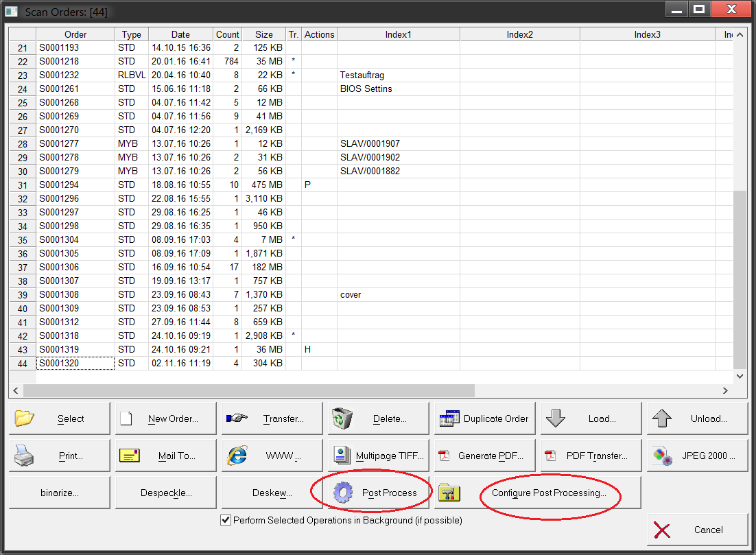
Task: Click the yellow envelope Mail To icon
Action: coord(129,456)
